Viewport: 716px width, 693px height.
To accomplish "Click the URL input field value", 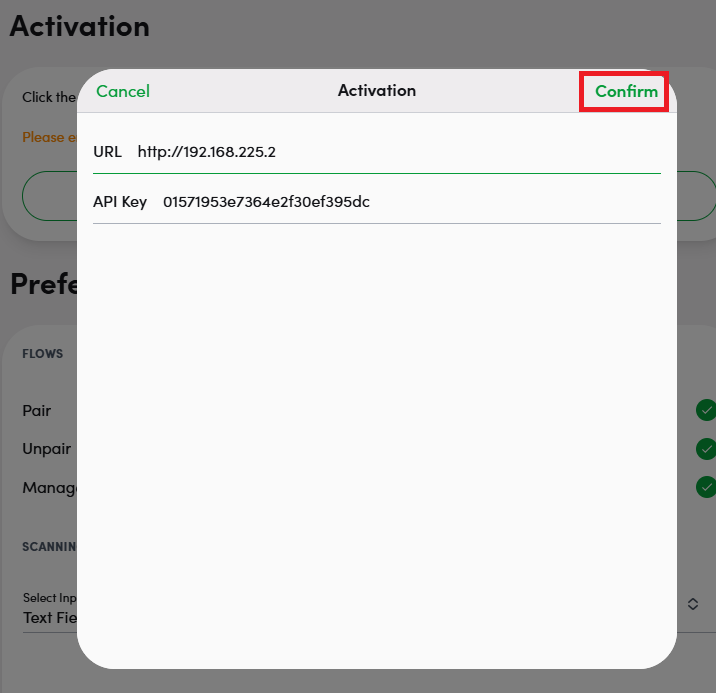I will (206, 152).
